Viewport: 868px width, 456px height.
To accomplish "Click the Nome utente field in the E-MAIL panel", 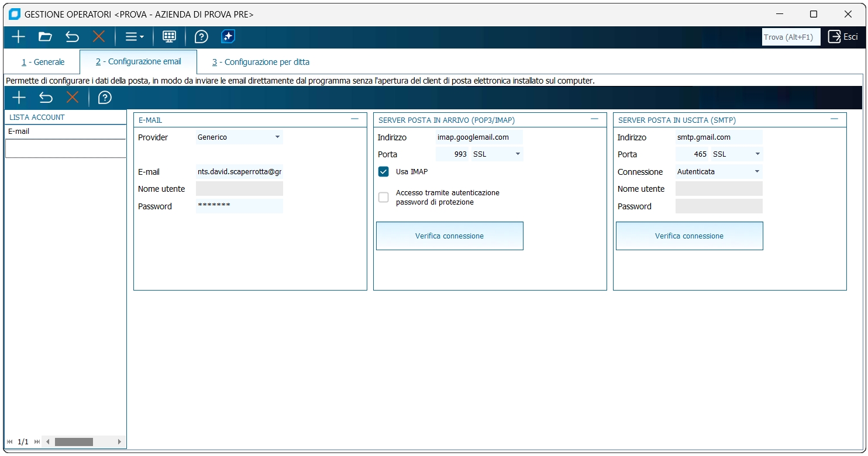I will tap(239, 189).
